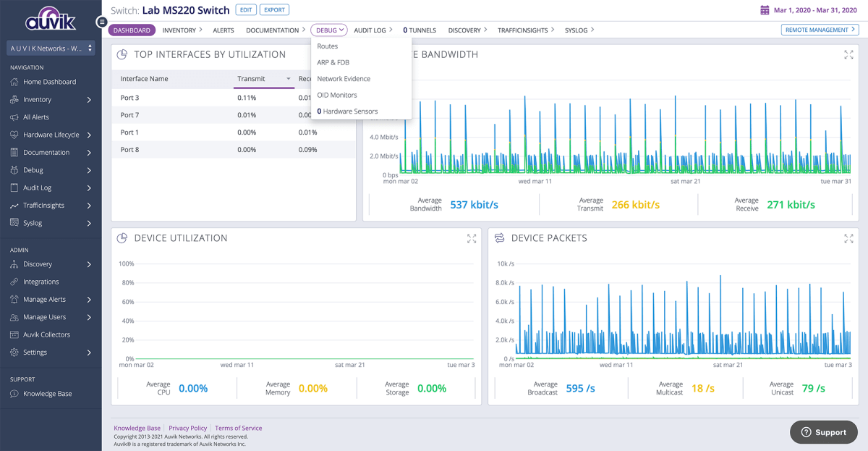Open the calendar date range icon
The image size is (868, 451).
click(765, 10)
